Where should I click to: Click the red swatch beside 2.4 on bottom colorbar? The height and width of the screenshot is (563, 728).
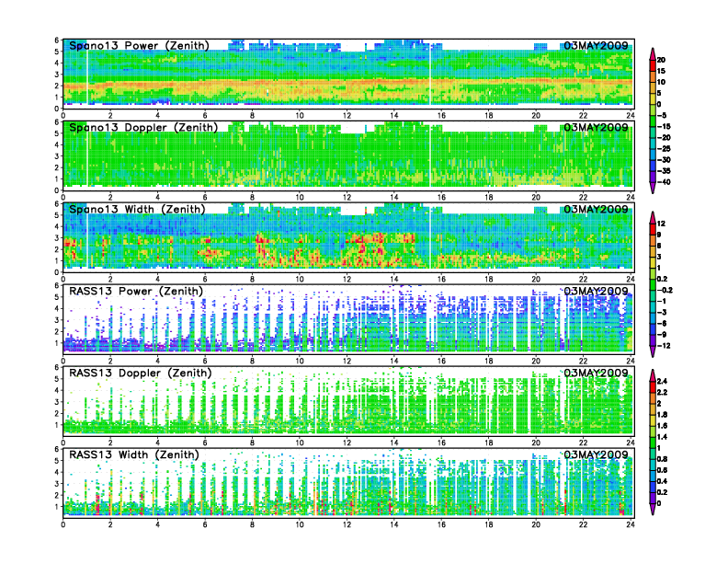(x=653, y=386)
